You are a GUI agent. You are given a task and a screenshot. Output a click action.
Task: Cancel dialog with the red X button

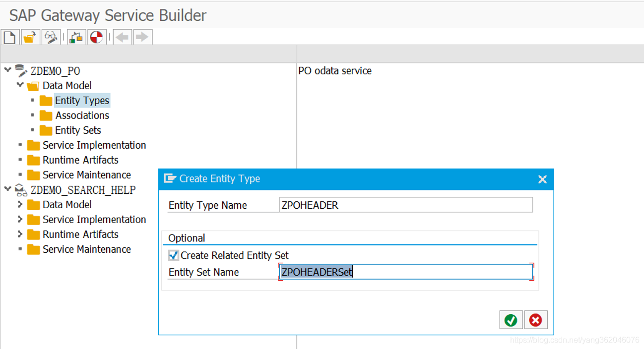535,320
